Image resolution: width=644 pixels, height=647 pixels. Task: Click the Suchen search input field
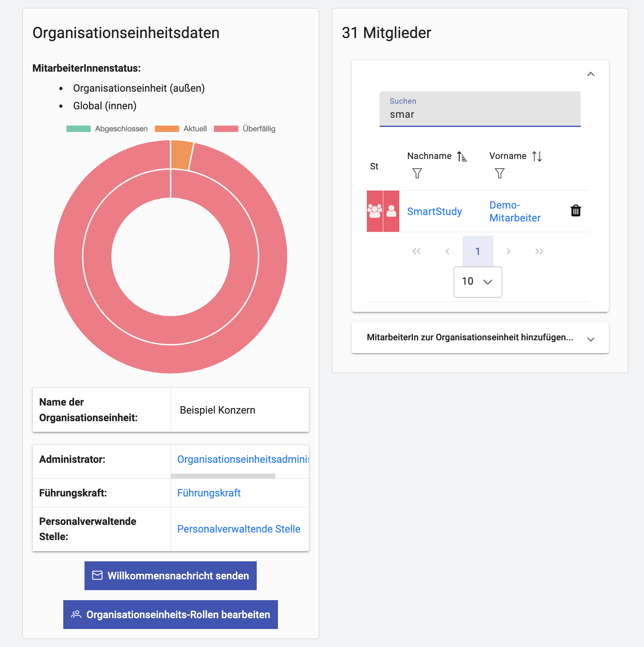[x=480, y=114]
